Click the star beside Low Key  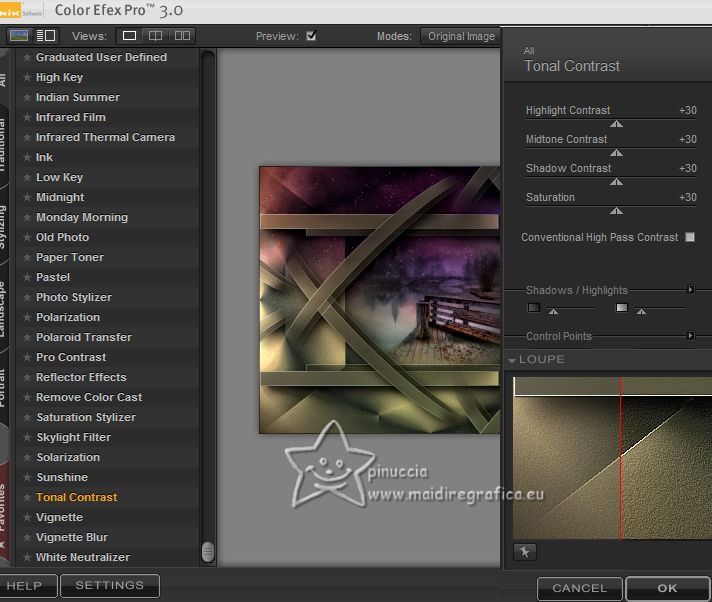tap(27, 177)
